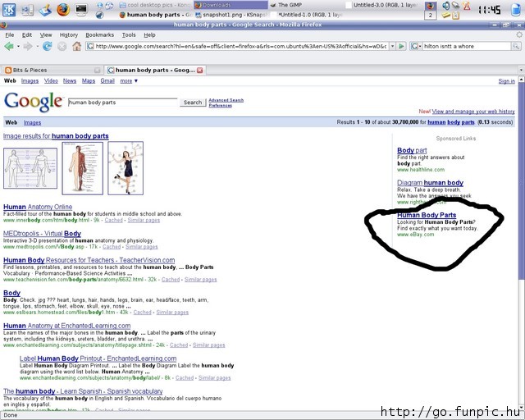Image resolution: width=525 pixels, height=420 pixels.
Task: Open the KDE K menu
Action: [9, 9]
